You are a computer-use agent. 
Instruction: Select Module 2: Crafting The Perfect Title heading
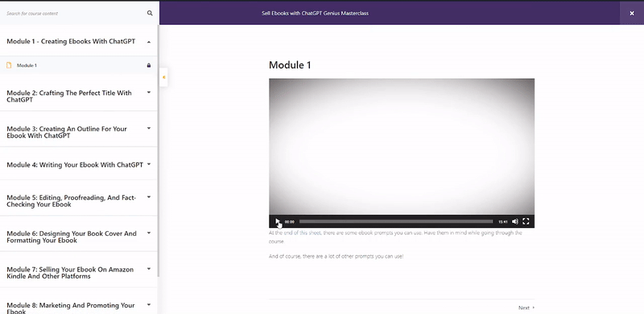click(x=69, y=96)
